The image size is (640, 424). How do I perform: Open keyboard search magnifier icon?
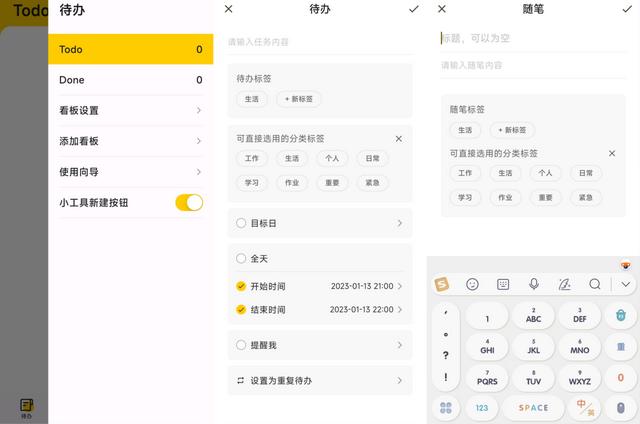pos(595,284)
